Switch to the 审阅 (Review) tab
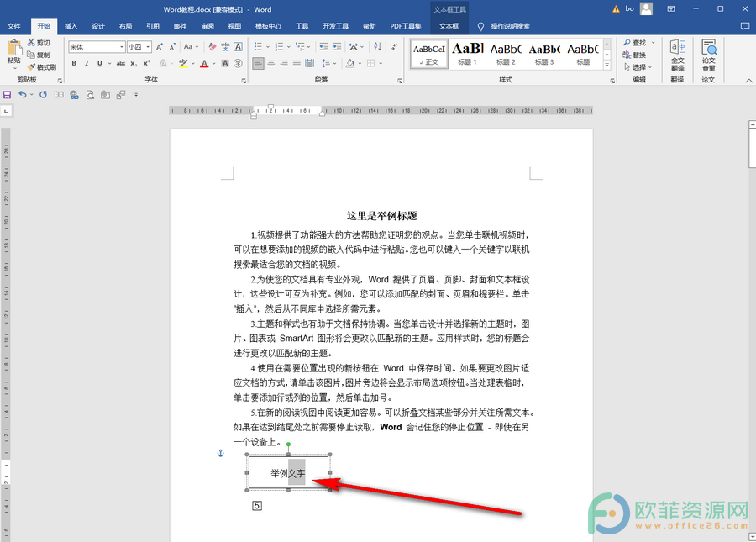 [207, 26]
